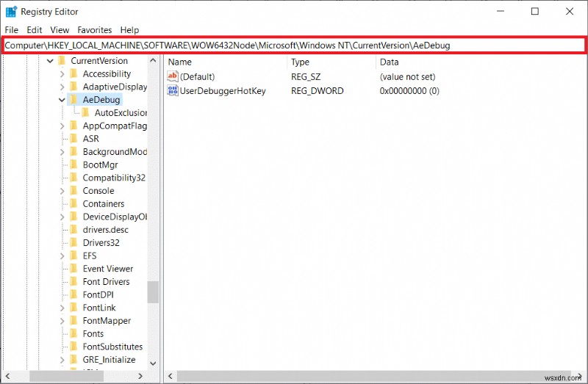588x384 pixels.
Task: Collapse the CurrentVersion tree node
Action: [x=50, y=61]
